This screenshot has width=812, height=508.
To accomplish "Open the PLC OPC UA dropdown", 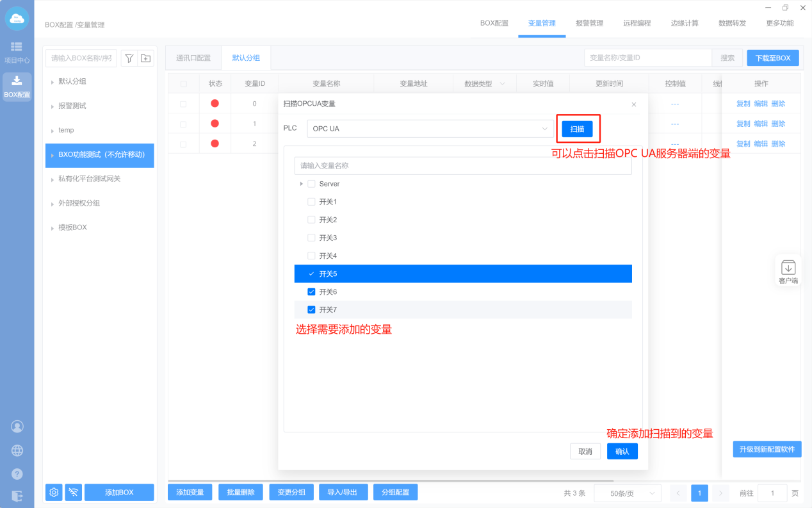I will point(429,129).
